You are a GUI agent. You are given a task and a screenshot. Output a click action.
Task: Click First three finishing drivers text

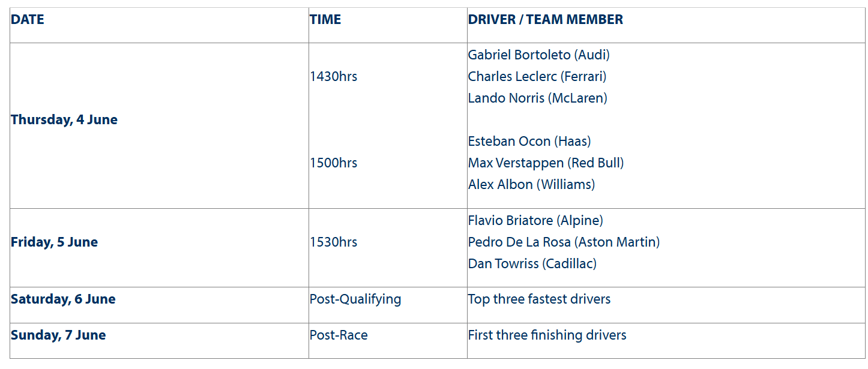pyautogui.click(x=547, y=335)
